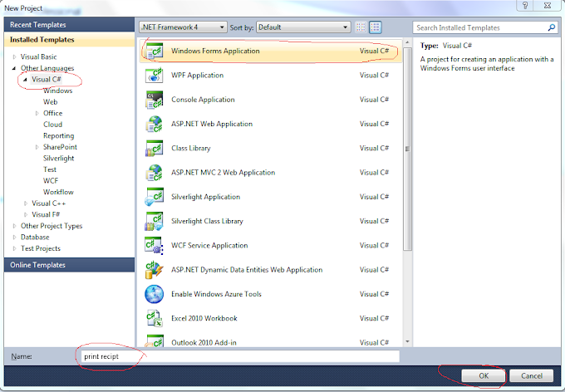Select the "WCF Service Application" template name
565x392 pixels.
(209, 246)
